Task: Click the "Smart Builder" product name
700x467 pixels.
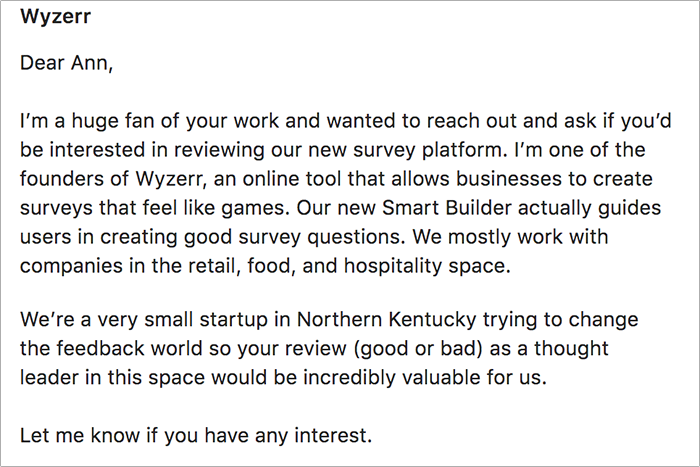Action: pos(446,208)
